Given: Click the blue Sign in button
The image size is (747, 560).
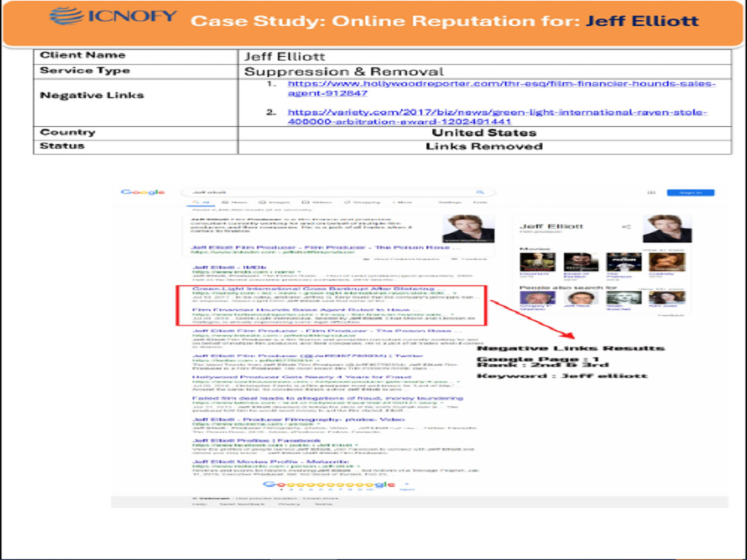Looking at the screenshot, I should (690, 193).
